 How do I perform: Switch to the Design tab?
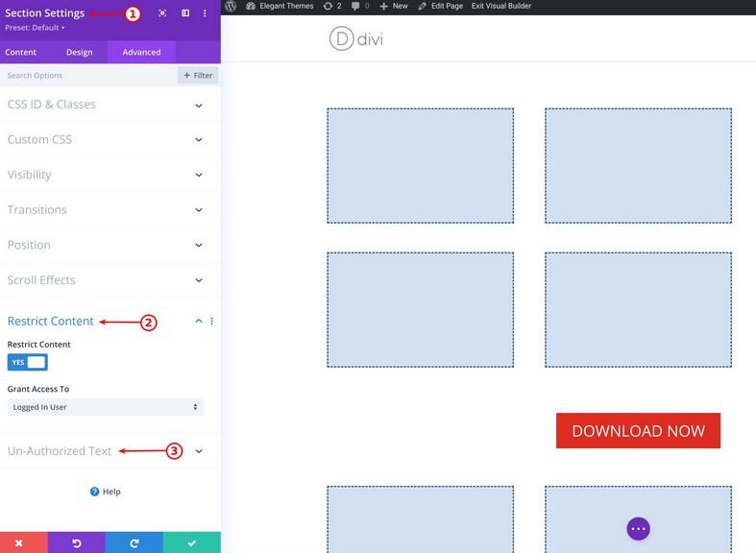[80, 52]
